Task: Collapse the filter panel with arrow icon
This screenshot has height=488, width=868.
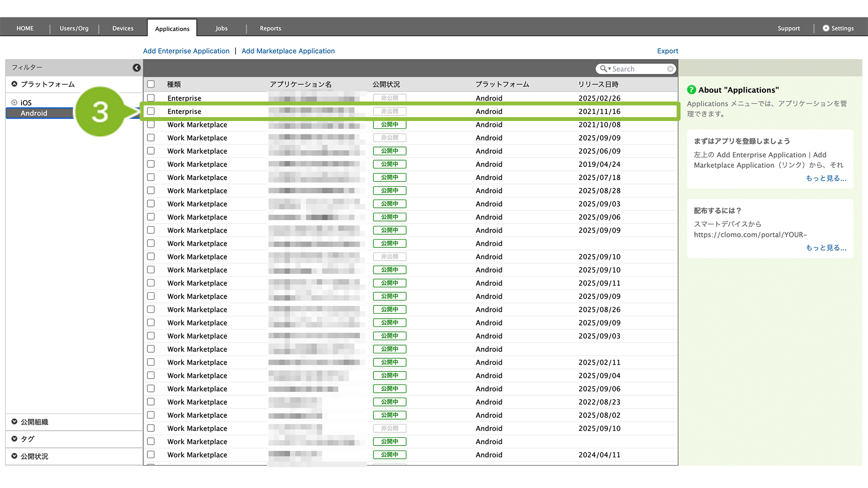Action: click(x=137, y=68)
